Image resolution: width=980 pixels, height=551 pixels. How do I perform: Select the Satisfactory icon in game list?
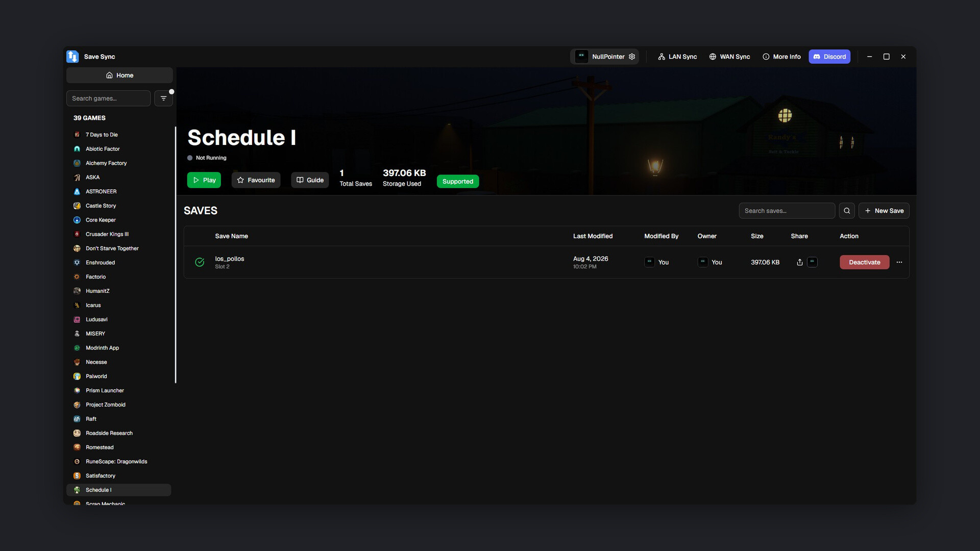pos(77,476)
